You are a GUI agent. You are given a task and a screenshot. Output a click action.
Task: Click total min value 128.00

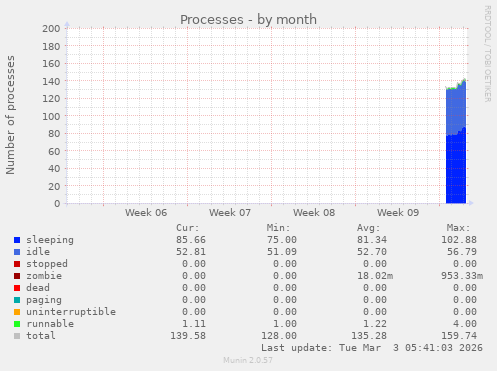[279, 336]
